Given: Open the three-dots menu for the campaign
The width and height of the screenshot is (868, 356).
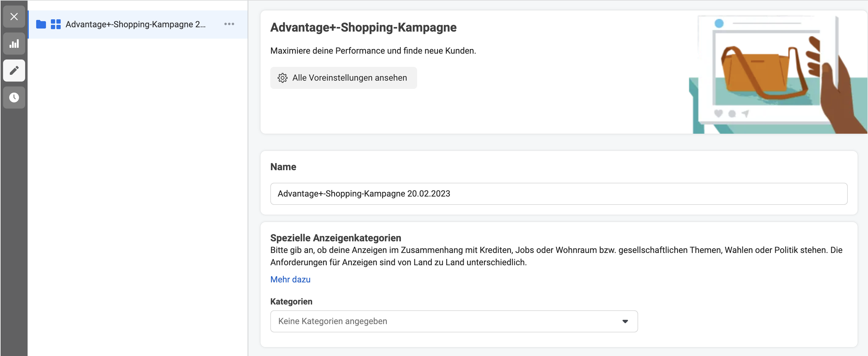Looking at the screenshot, I should (x=229, y=24).
